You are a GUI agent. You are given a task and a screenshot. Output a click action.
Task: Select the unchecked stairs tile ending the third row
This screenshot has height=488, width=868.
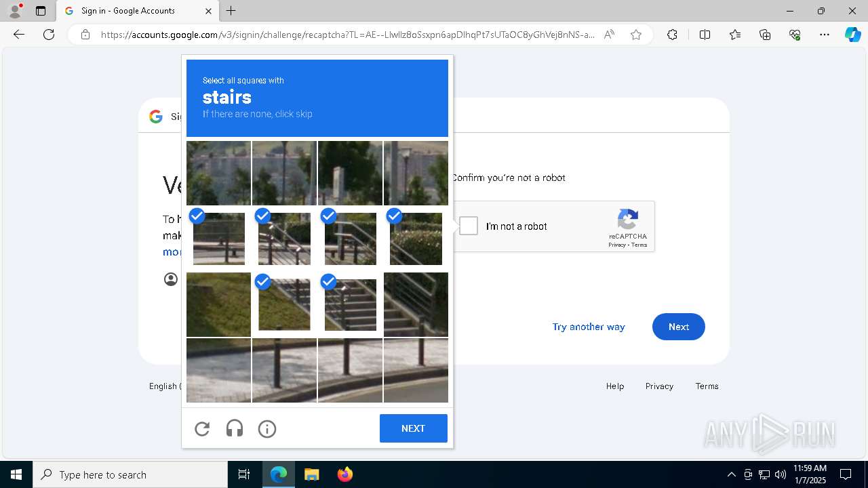416,304
